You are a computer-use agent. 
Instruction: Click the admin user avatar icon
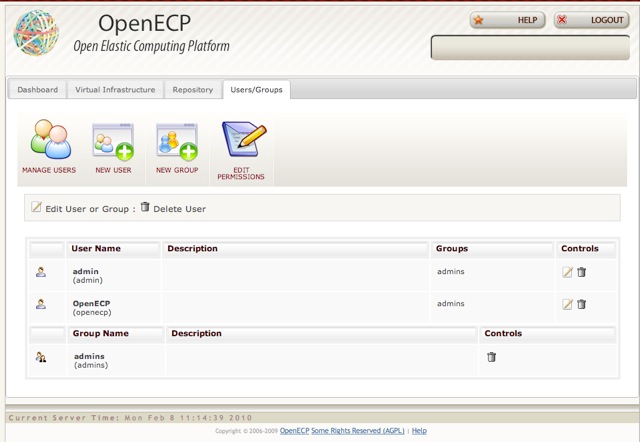(x=41, y=272)
